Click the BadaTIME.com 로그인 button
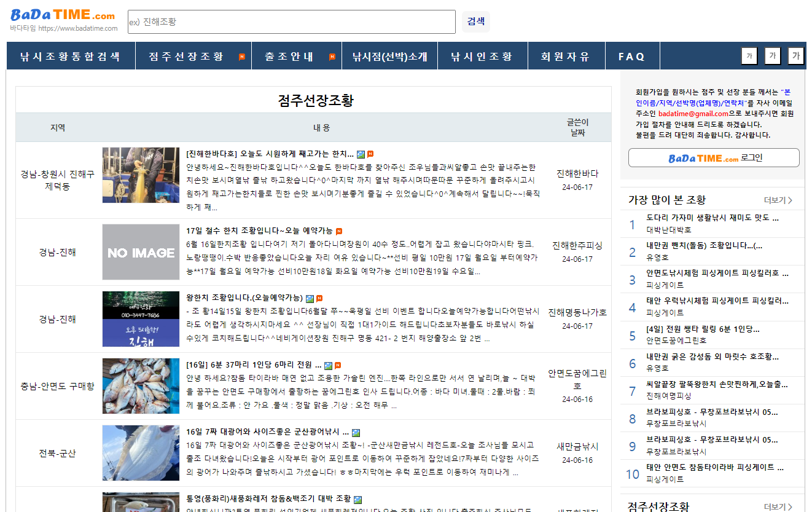Screen dimensions: 812x512 pos(714,158)
